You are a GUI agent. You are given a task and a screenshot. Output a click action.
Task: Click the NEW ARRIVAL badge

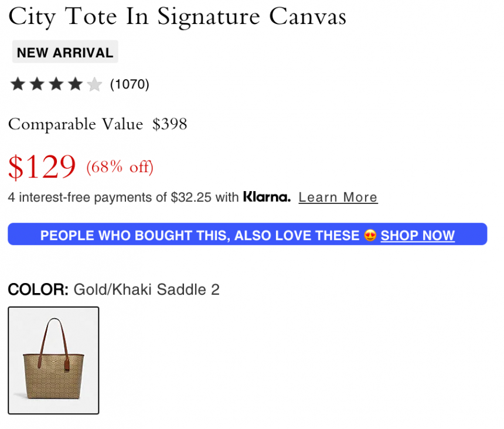point(65,52)
